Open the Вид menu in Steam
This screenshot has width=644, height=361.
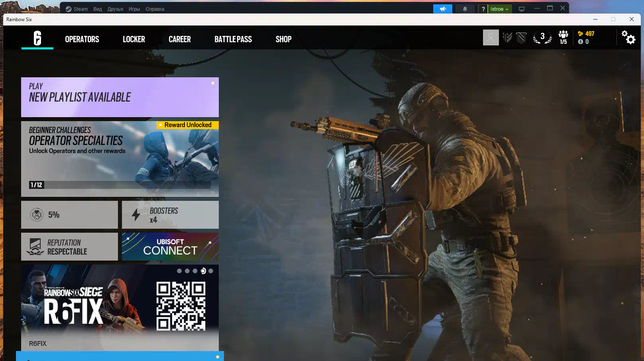point(98,9)
